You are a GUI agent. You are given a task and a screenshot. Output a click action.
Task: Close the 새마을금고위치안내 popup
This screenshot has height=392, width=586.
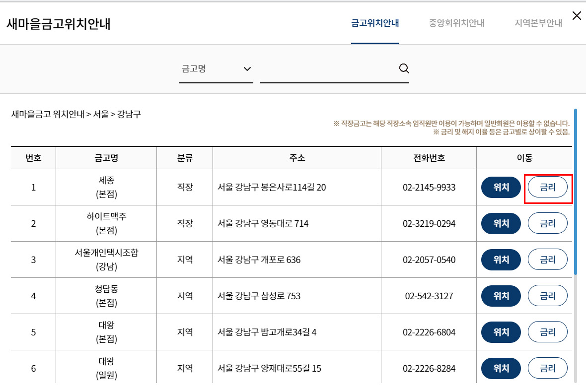(577, 16)
